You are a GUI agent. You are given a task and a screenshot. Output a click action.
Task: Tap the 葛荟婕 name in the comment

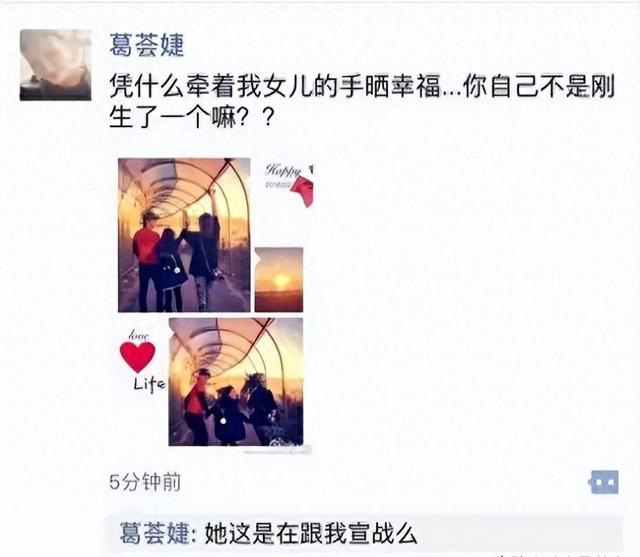155,533
